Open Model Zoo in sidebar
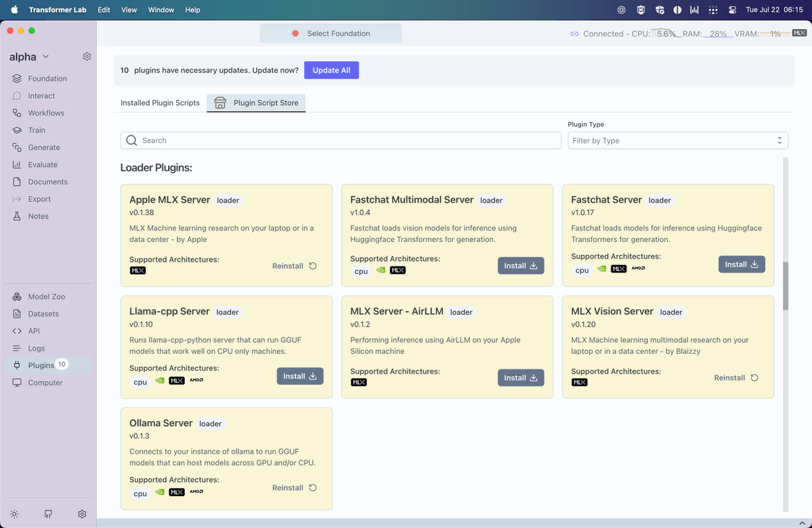The width and height of the screenshot is (812, 528). tap(47, 296)
